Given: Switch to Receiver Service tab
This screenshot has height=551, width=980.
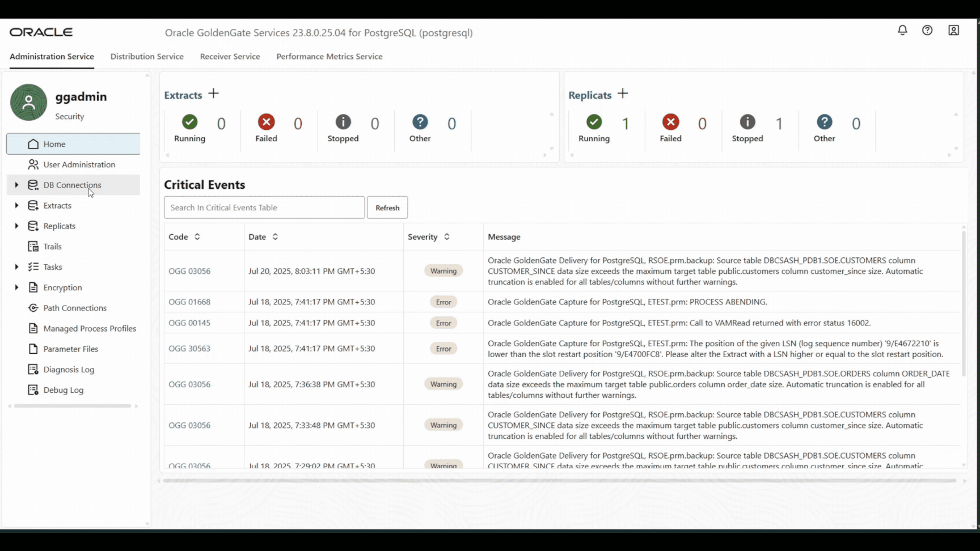Looking at the screenshot, I should pyautogui.click(x=230, y=57).
